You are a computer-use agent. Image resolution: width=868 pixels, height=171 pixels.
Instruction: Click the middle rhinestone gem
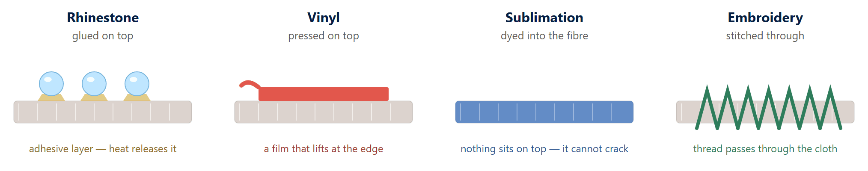tap(94, 84)
